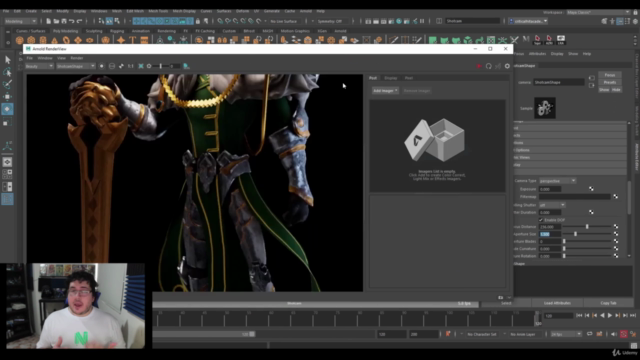Click the save scene icon

click(x=64, y=21)
